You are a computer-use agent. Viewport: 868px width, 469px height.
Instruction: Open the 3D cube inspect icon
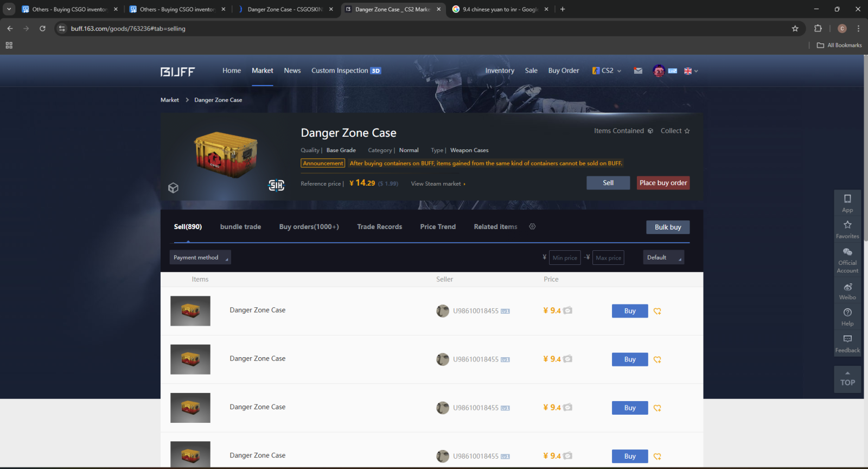coord(173,188)
